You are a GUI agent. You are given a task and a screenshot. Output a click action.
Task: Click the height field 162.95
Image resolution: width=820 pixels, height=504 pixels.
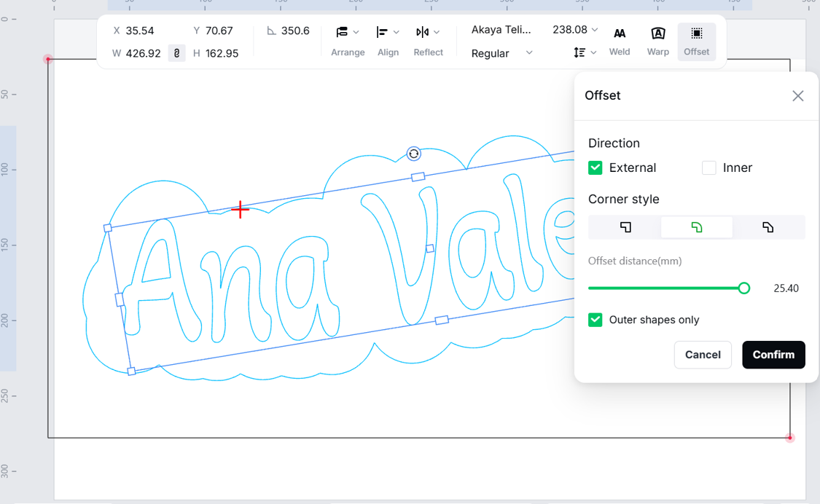coord(222,53)
